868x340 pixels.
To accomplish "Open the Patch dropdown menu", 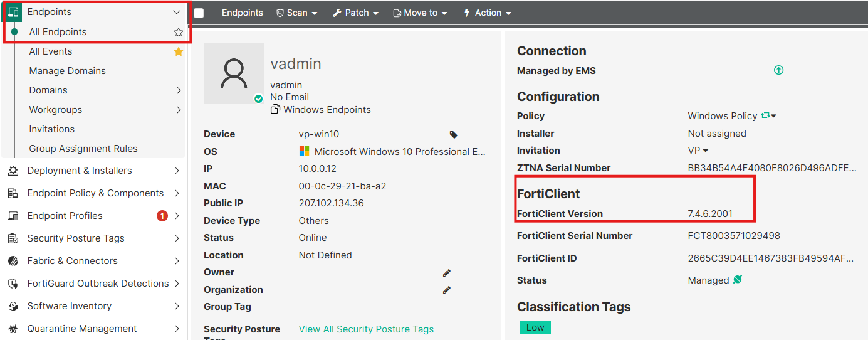I will click(x=355, y=13).
